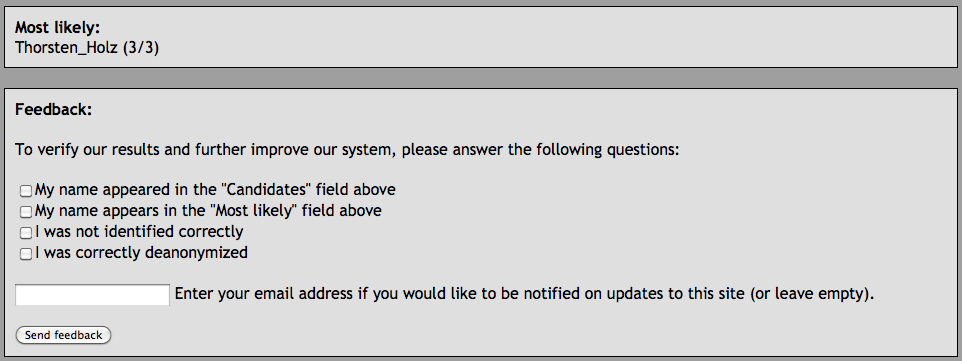Screen dimensions: 962x361
Task: Click the (3/3) match score
Action: 140,47
